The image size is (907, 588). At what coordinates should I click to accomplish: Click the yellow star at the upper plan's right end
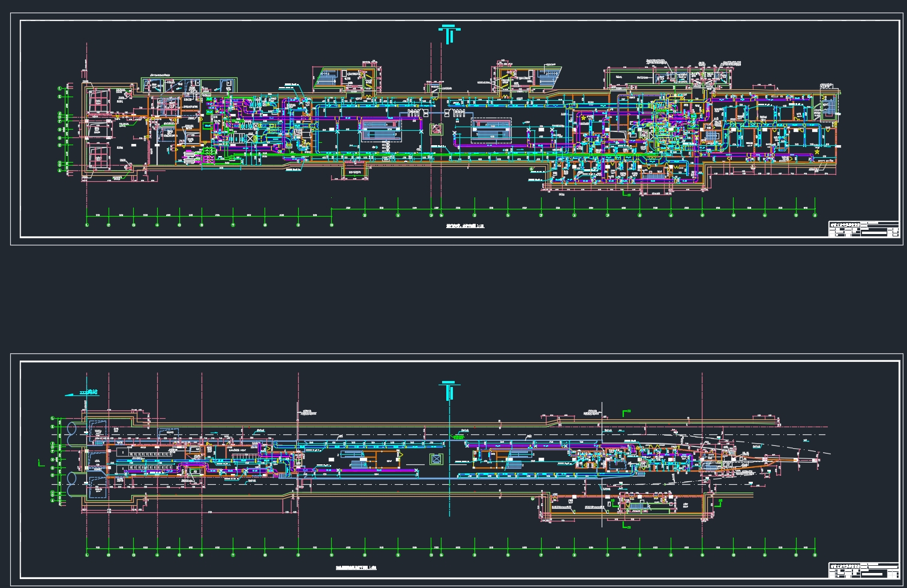pos(816,152)
